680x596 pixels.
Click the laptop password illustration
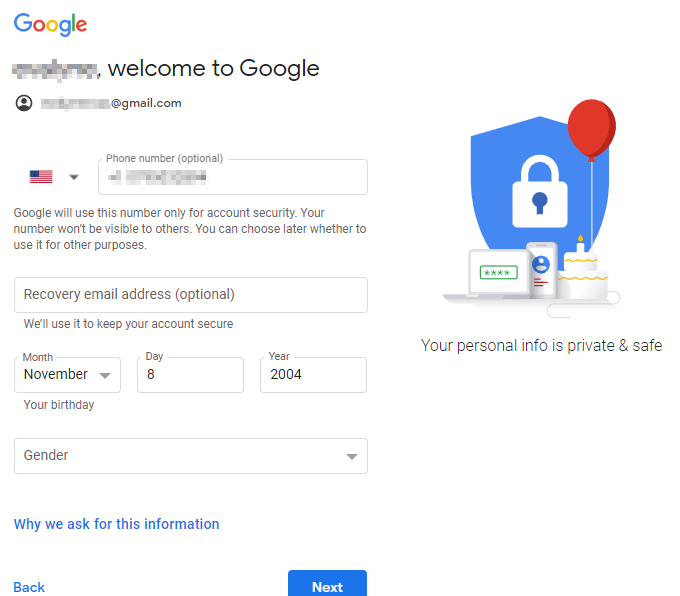pos(498,273)
